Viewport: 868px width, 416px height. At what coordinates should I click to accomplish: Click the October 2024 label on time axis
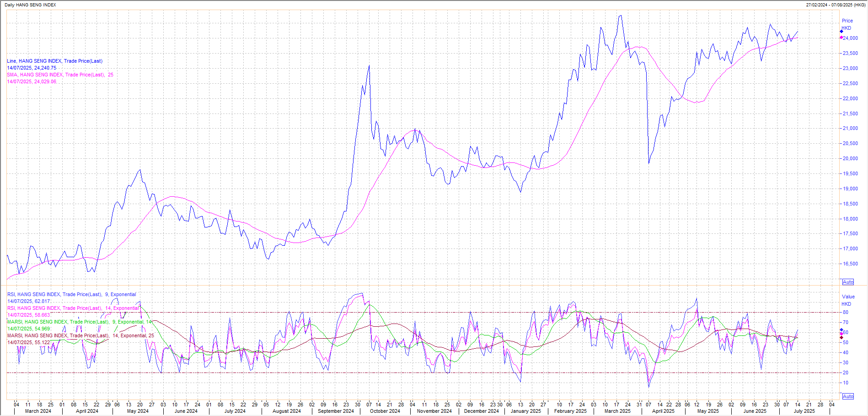pyautogui.click(x=385, y=411)
